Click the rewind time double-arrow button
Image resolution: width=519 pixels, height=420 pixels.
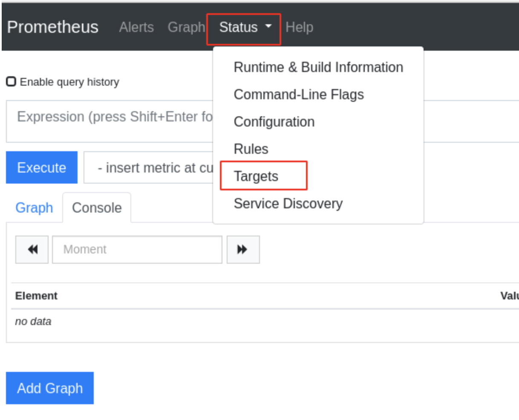pos(32,250)
